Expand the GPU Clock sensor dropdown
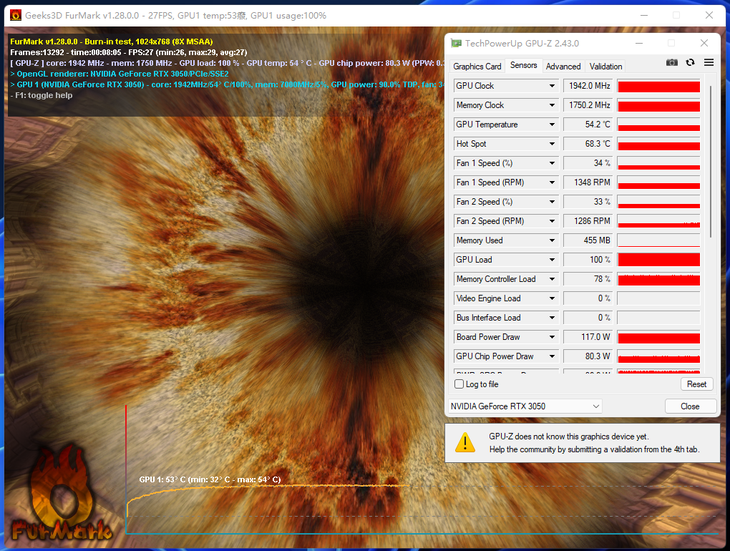 click(x=551, y=86)
